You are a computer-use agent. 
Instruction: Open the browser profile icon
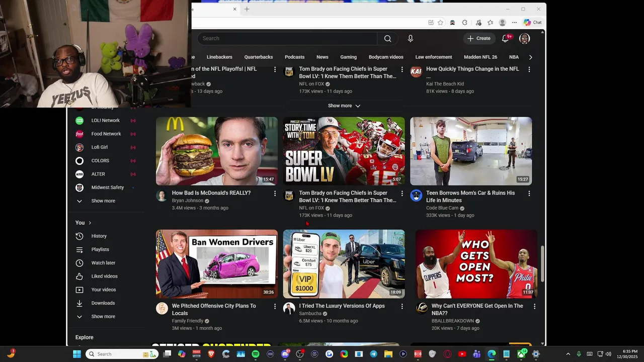(x=502, y=23)
